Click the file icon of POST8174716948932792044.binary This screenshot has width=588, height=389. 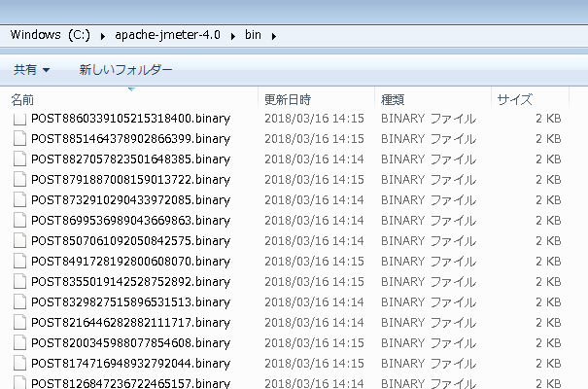19,363
